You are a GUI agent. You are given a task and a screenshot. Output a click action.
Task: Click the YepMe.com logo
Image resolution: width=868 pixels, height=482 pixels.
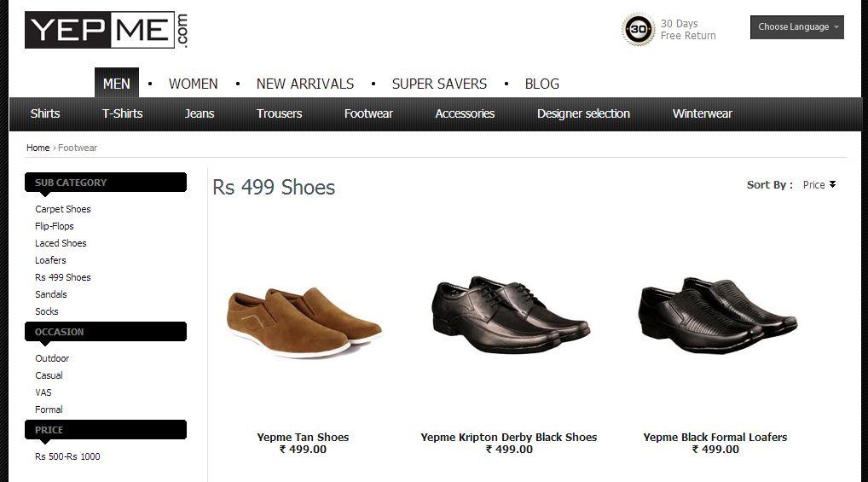tap(106, 31)
